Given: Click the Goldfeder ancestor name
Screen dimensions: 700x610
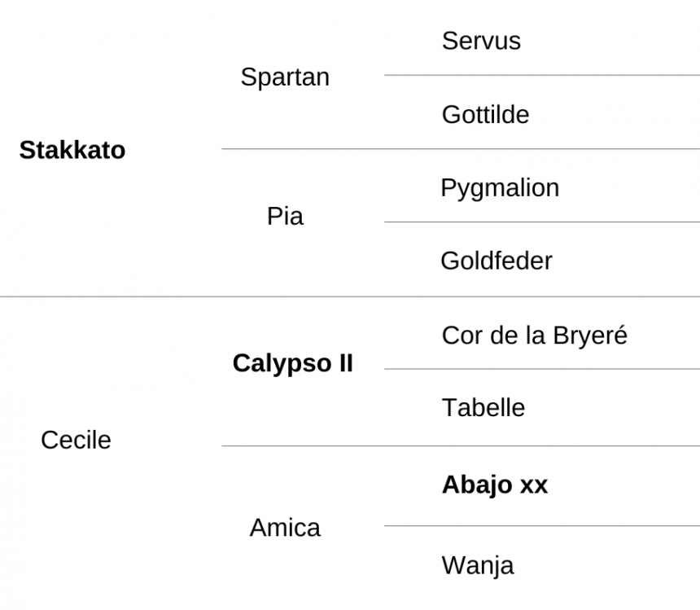Looking at the screenshot, I should (x=497, y=261).
